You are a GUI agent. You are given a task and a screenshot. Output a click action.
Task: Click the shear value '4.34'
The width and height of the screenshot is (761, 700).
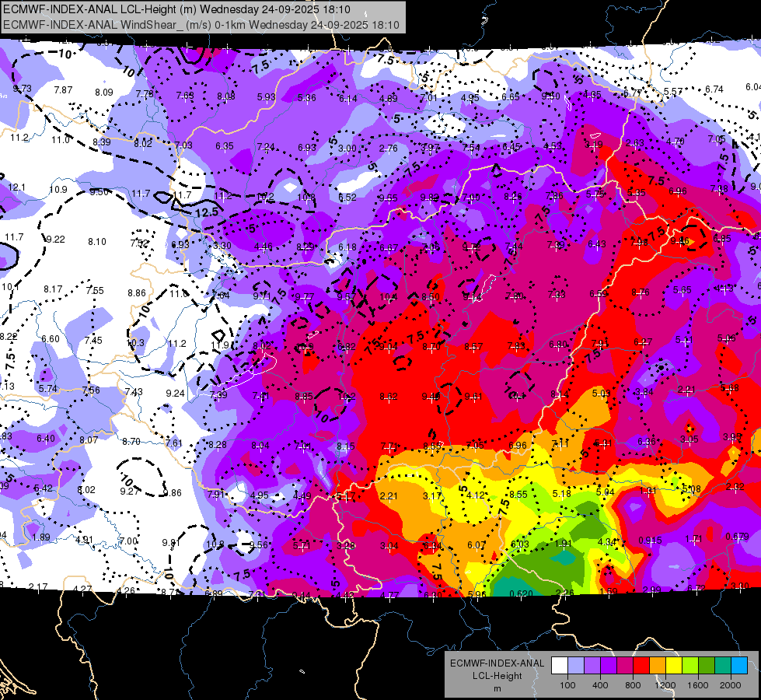[x=606, y=541]
